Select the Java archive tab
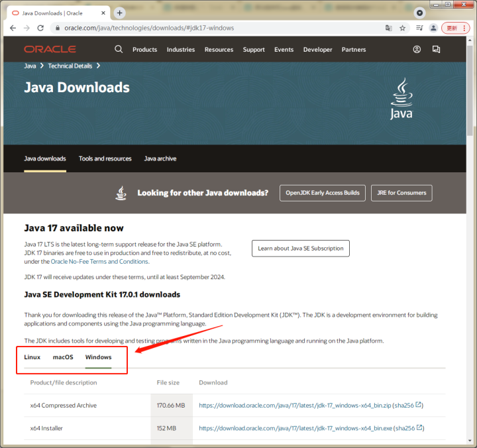477x448 pixels. (160, 158)
